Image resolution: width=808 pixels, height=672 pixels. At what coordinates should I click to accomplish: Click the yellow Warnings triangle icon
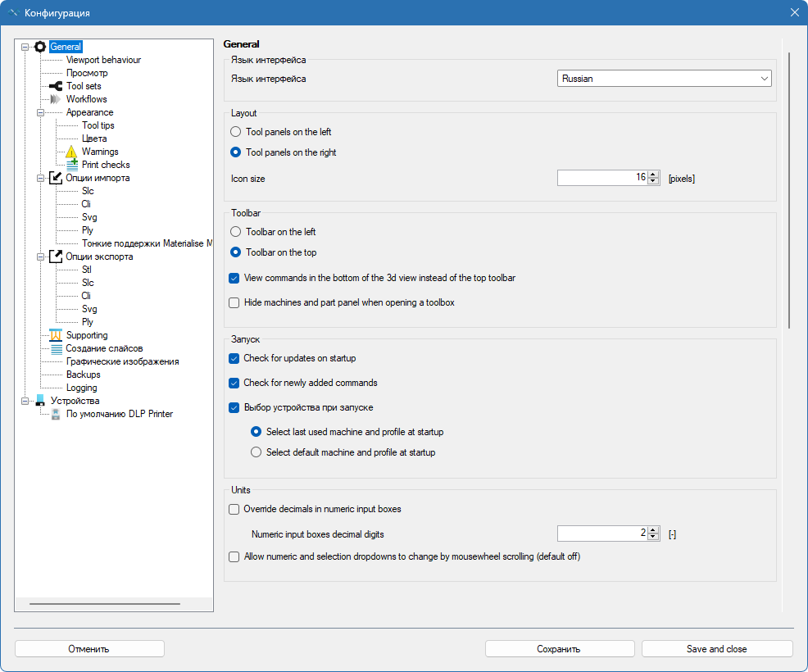click(71, 152)
